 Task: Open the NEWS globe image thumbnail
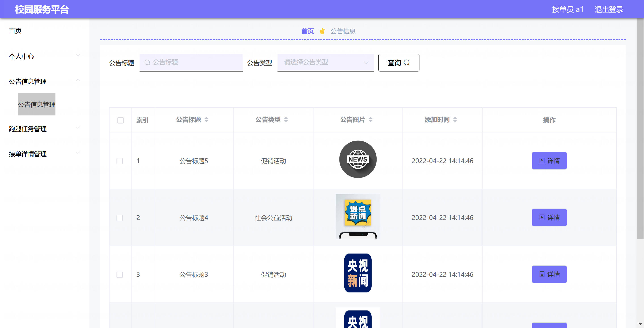[358, 159]
